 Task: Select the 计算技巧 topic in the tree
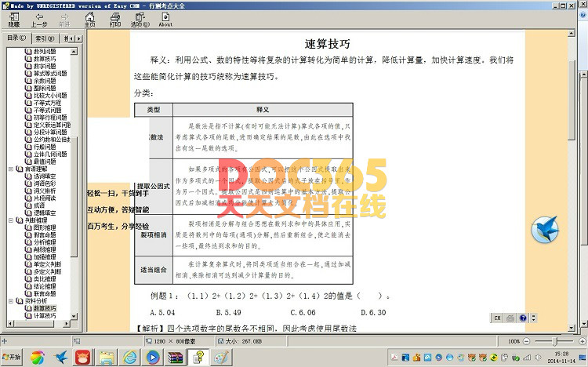[44, 315]
